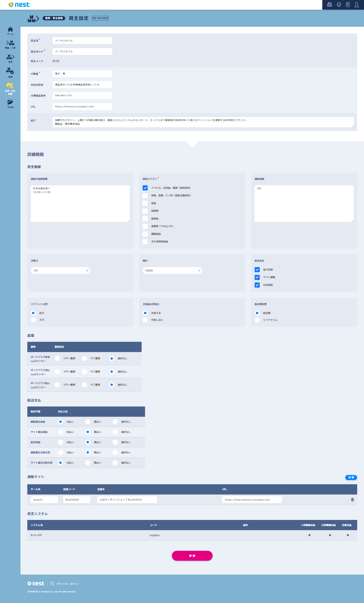The height and width of the screenshot is (603, 364).
Task: Open the その他 folder sidebar icon
Action: 10,104
